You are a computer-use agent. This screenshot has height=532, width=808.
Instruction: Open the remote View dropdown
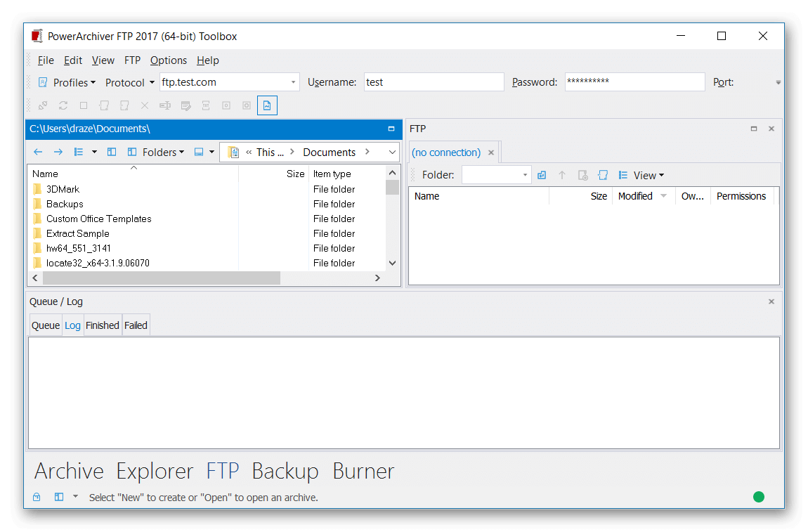[x=648, y=175]
